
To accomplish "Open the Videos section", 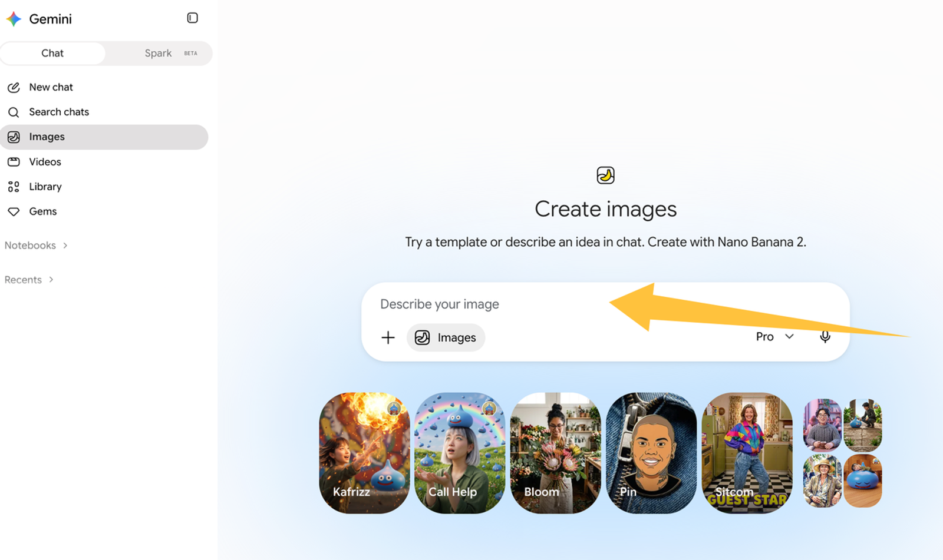I will (104, 162).
